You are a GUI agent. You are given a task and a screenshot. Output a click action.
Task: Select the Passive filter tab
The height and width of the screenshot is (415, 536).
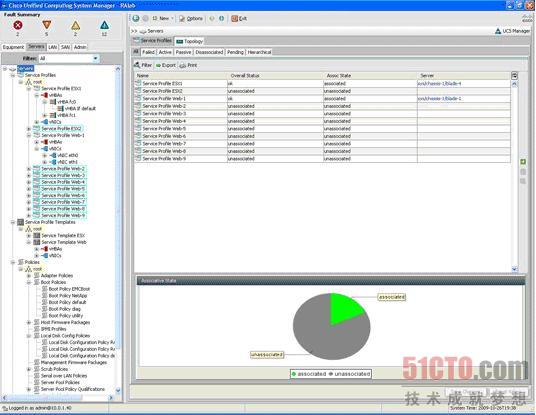tap(183, 52)
